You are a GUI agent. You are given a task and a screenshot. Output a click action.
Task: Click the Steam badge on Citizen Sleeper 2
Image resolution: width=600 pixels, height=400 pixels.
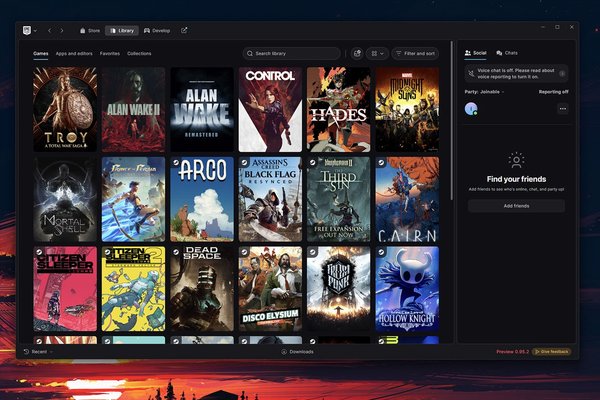[107, 252]
